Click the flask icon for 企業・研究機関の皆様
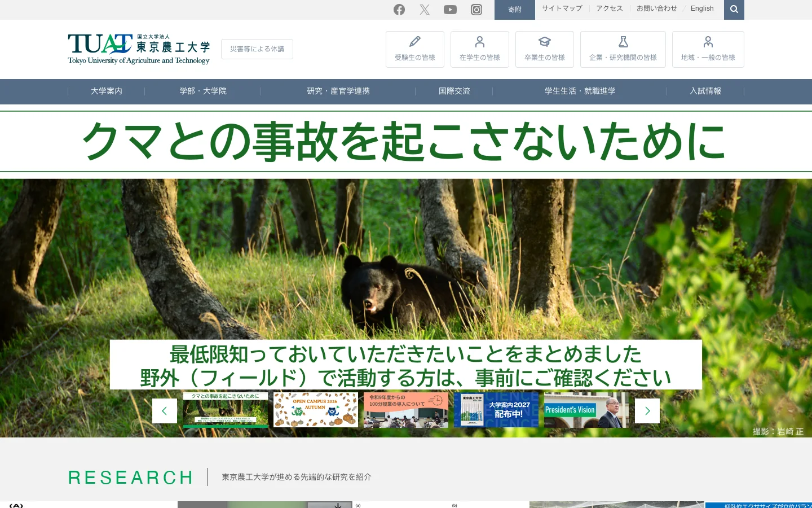Screen dimensions: 812x508 (x=623, y=42)
